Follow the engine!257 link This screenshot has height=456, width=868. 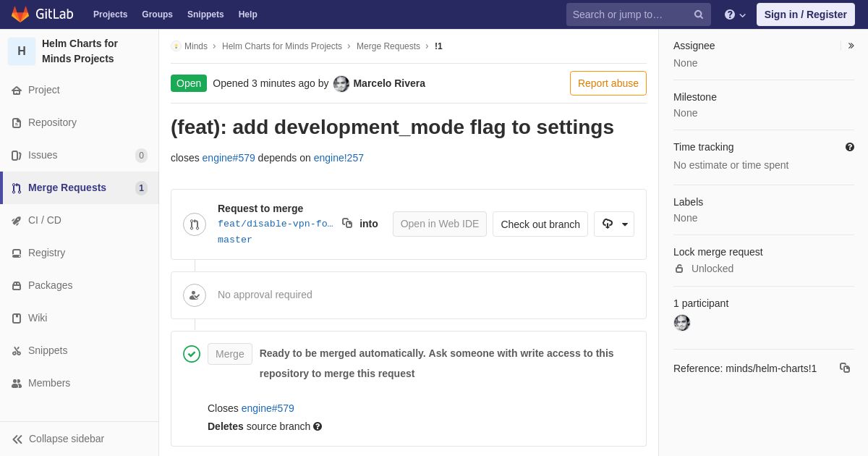[x=339, y=158]
